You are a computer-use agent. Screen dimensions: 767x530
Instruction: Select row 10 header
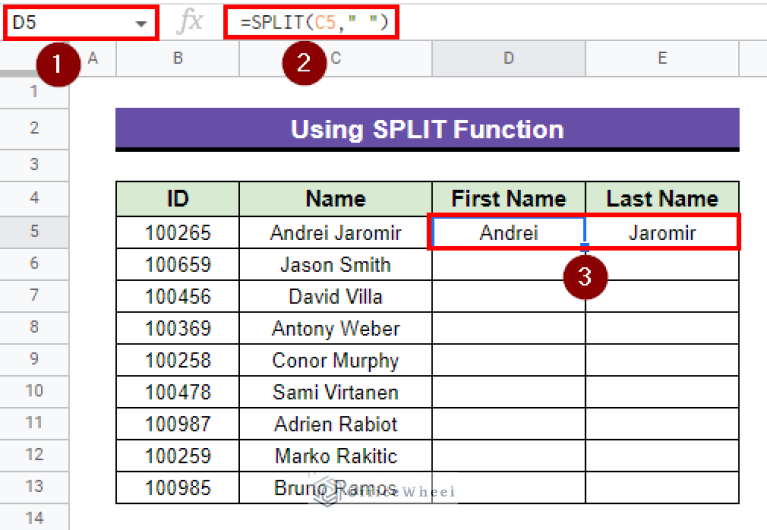34,391
